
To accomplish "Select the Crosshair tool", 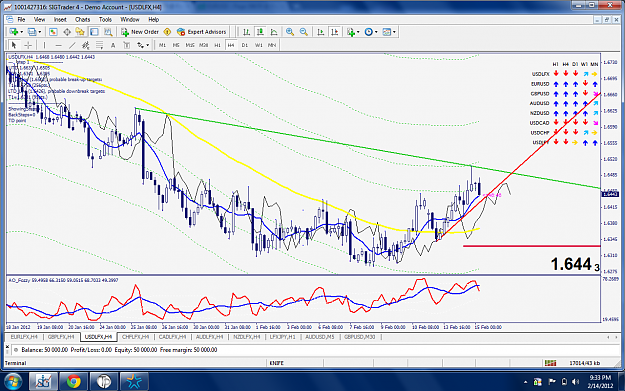I will 28,45.
